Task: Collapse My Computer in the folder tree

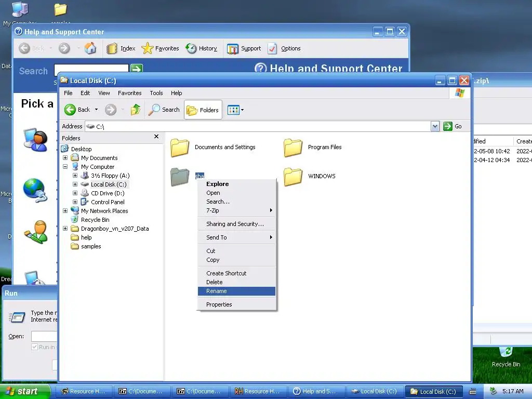Action: (x=65, y=167)
